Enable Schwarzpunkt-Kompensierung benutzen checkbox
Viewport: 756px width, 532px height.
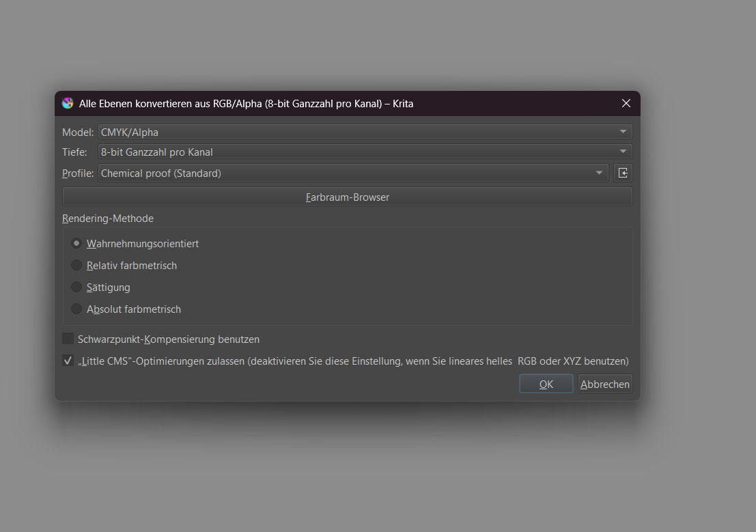(68, 339)
